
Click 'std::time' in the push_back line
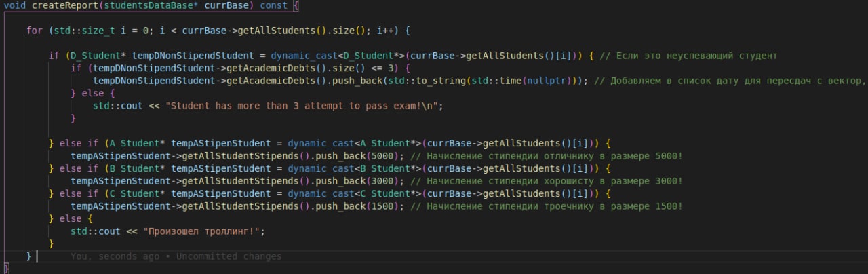coord(495,82)
